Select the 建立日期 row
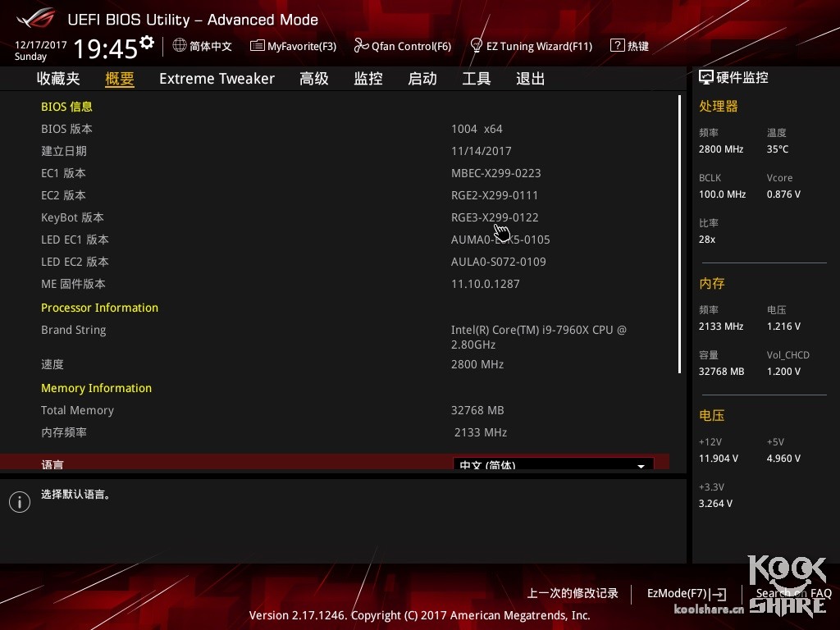 pyautogui.click(x=335, y=151)
